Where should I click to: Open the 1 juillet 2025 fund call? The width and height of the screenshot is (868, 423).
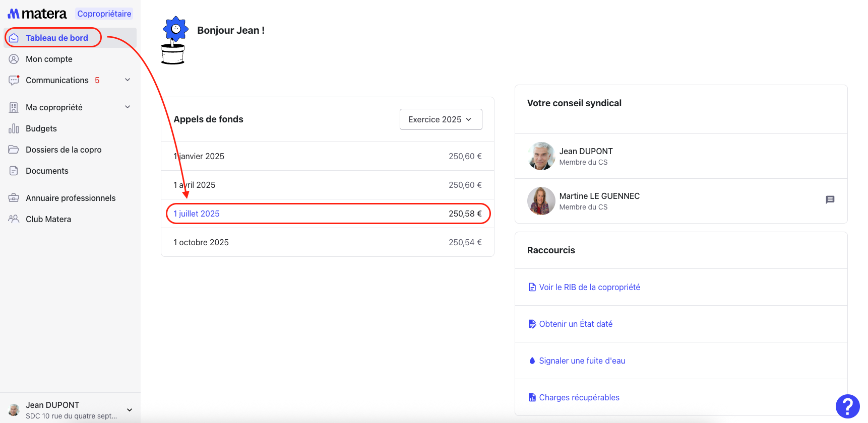coord(197,214)
